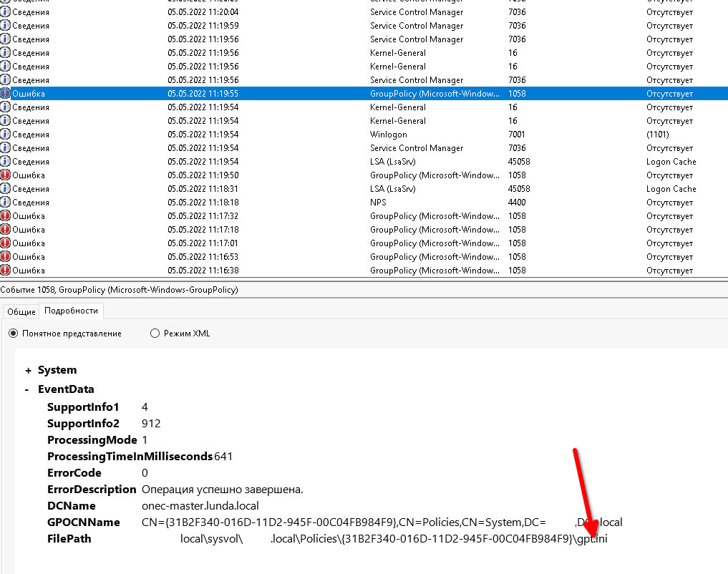Click the info icon in the NPS row
This screenshot has width=728, height=574.
5,203
